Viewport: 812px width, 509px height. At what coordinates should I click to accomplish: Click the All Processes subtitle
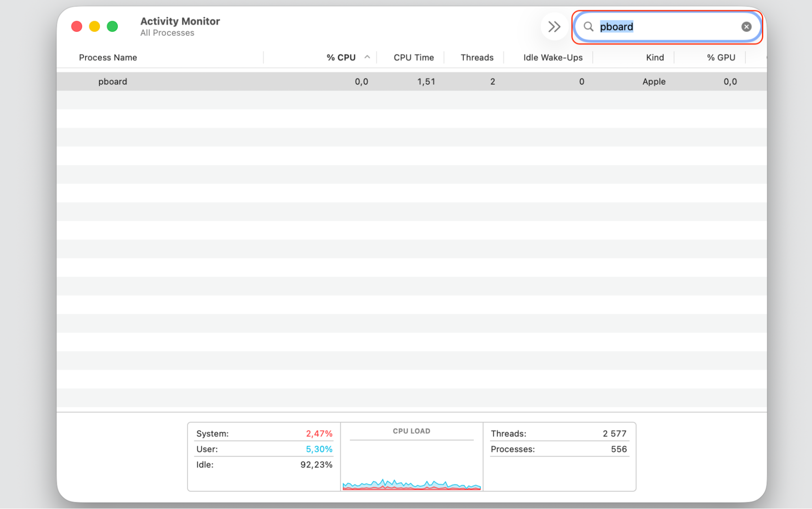point(167,33)
